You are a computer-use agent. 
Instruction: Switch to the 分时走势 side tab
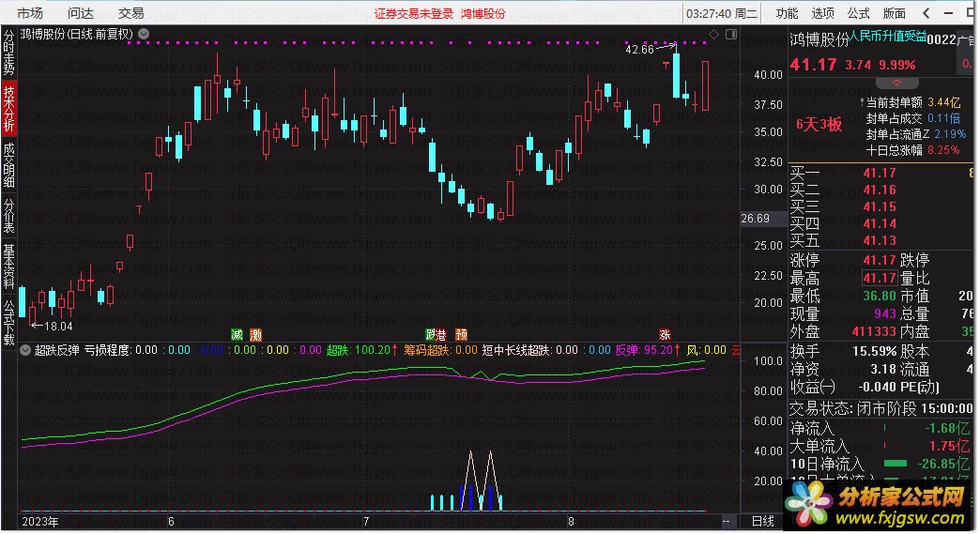click(x=8, y=53)
